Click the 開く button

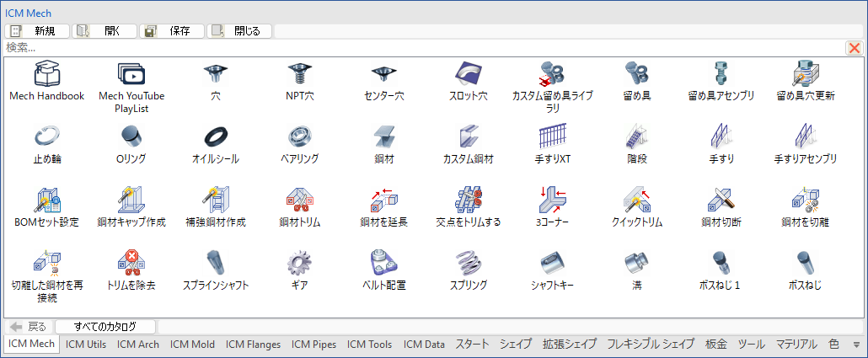tap(104, 31)
